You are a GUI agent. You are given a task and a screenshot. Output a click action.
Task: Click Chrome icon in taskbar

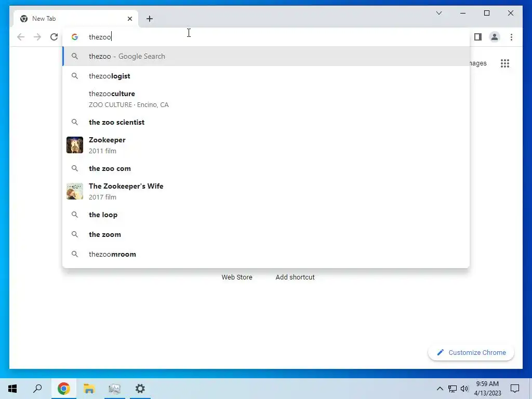[x=64, y=389]
